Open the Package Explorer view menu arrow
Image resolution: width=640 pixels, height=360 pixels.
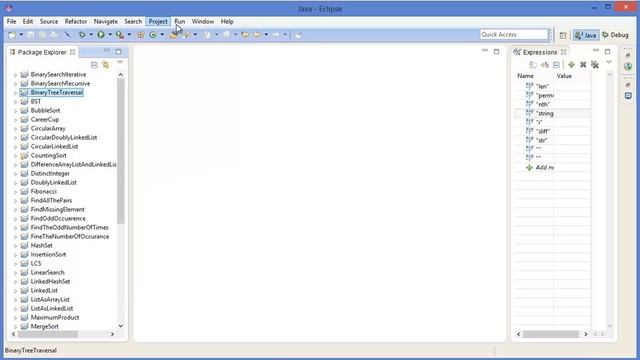pos(120,63)
